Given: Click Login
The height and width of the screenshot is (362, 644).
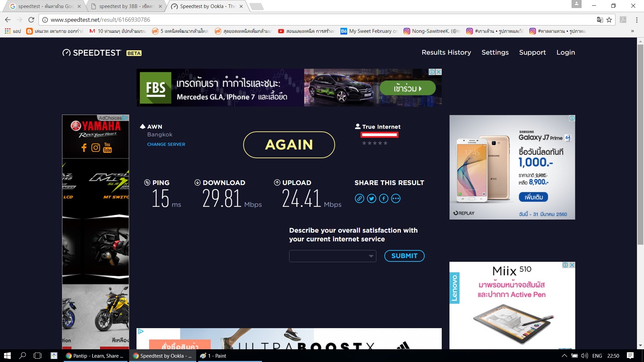Looking at the screenshot, I should [566, 52].
